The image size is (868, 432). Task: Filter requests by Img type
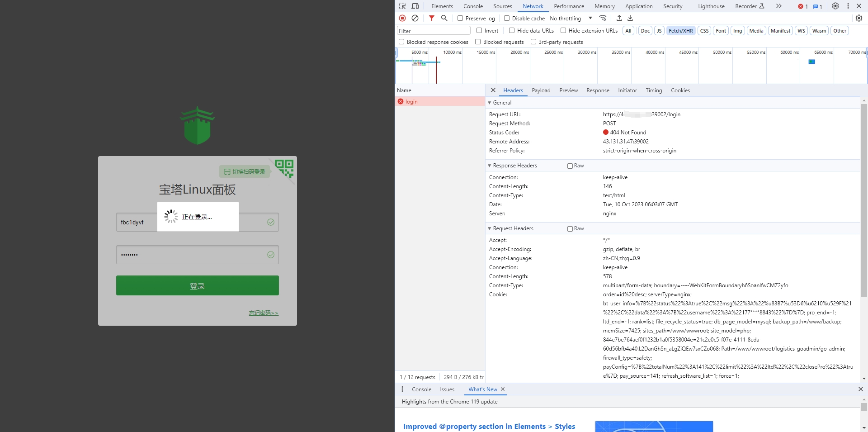(x=737, y=31)
